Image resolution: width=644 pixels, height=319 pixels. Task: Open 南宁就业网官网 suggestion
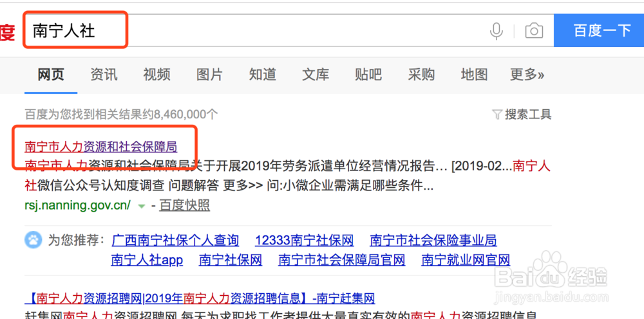pos(466,260)
